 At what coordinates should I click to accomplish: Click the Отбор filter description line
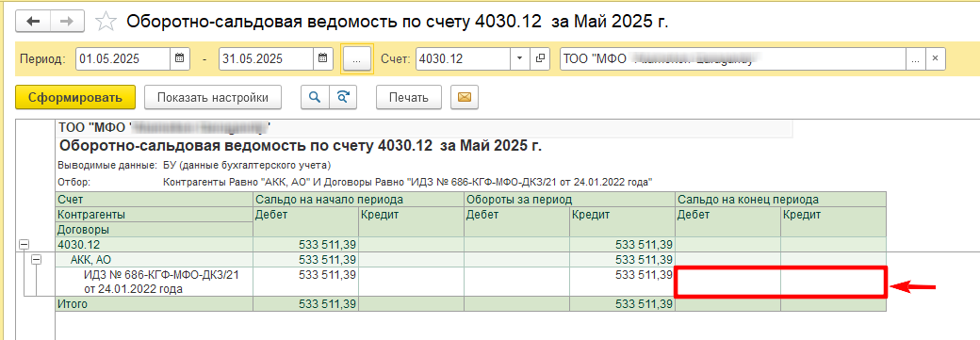coord(355,182)
